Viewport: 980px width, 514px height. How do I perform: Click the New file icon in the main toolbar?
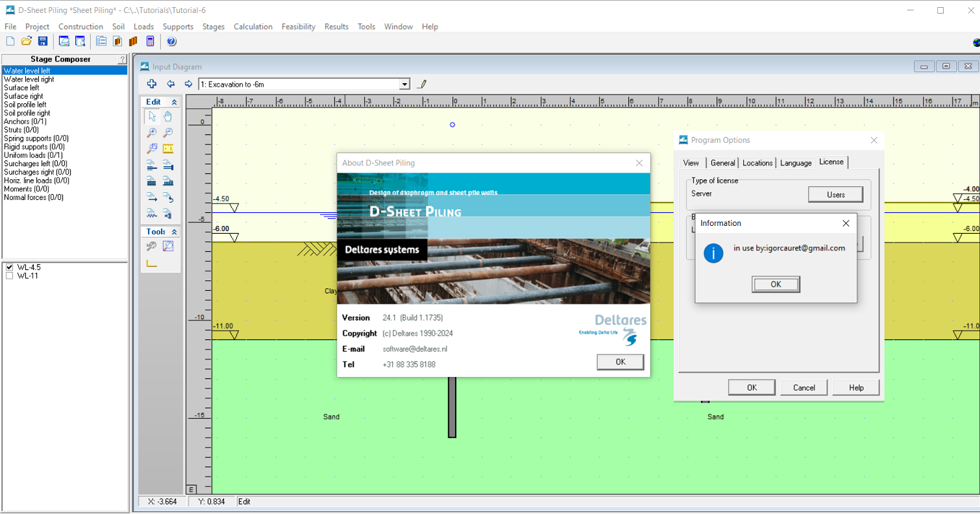point(10,42)
